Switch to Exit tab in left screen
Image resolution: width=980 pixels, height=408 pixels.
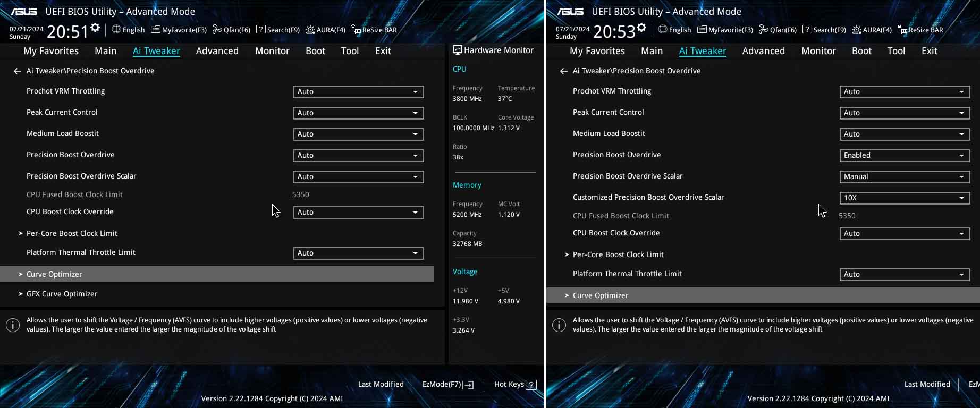point(383,51)
